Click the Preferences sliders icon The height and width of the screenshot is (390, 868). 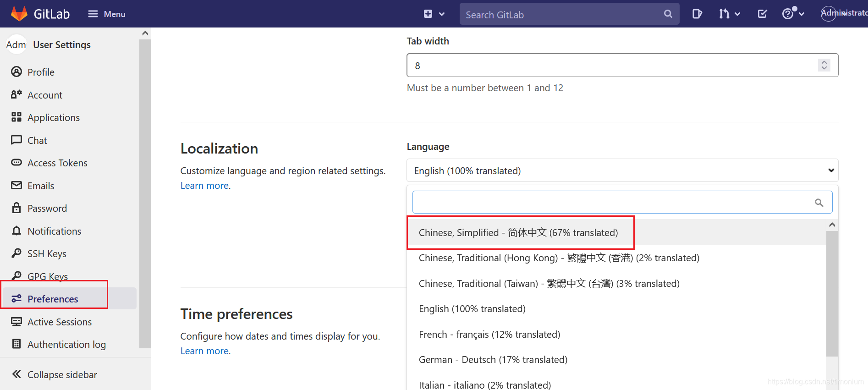coord(16,298)
